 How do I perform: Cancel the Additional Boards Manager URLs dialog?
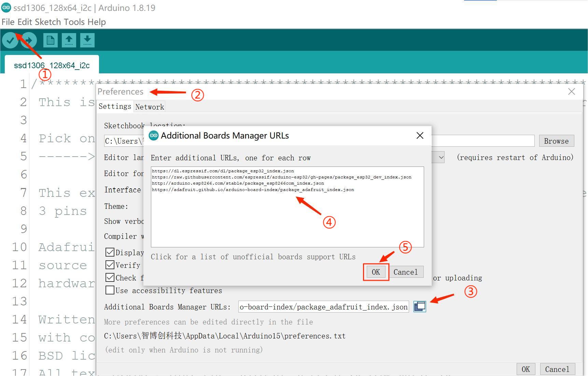(406, 272)
